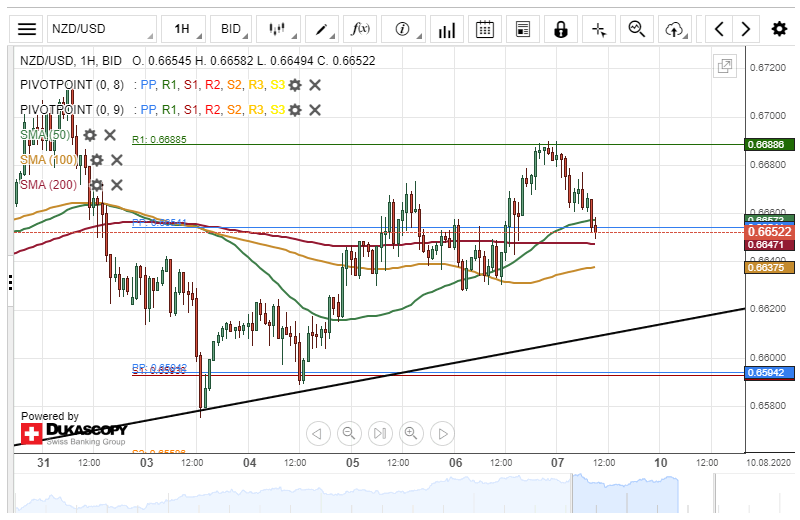Expand the 1H timeframe selector
Screen dimensions: 800x520
(x=184, y=29)
